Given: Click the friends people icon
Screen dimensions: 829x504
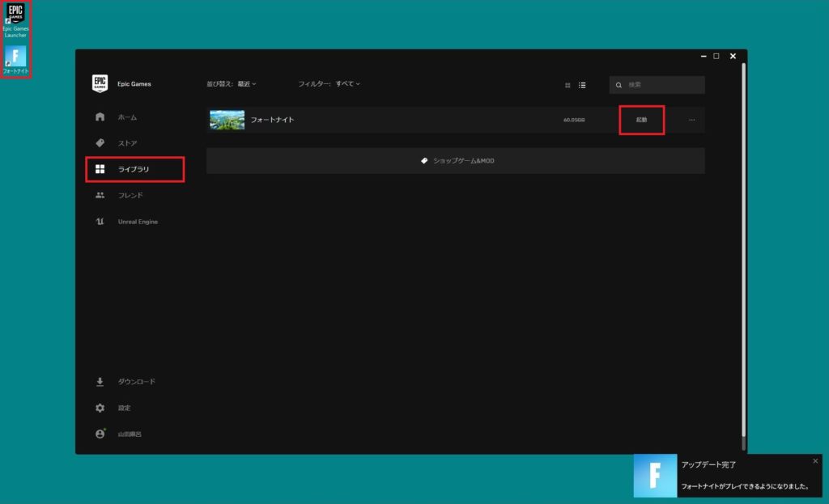Looking at the screenshot, I should point(100,195).
